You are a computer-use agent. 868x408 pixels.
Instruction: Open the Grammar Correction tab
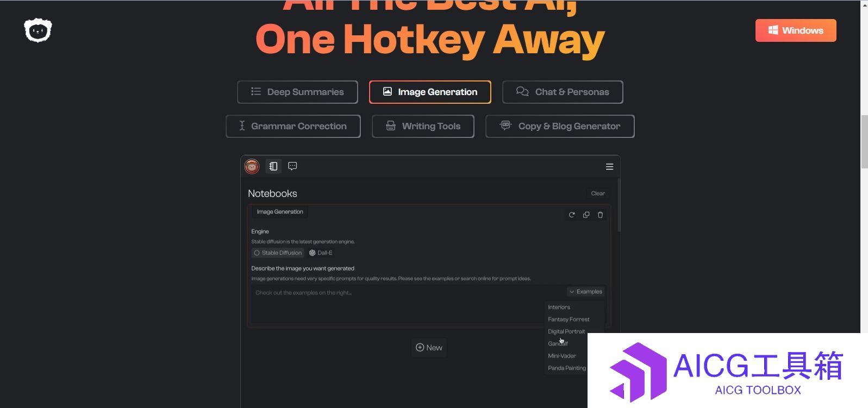(x=293, y=126)
